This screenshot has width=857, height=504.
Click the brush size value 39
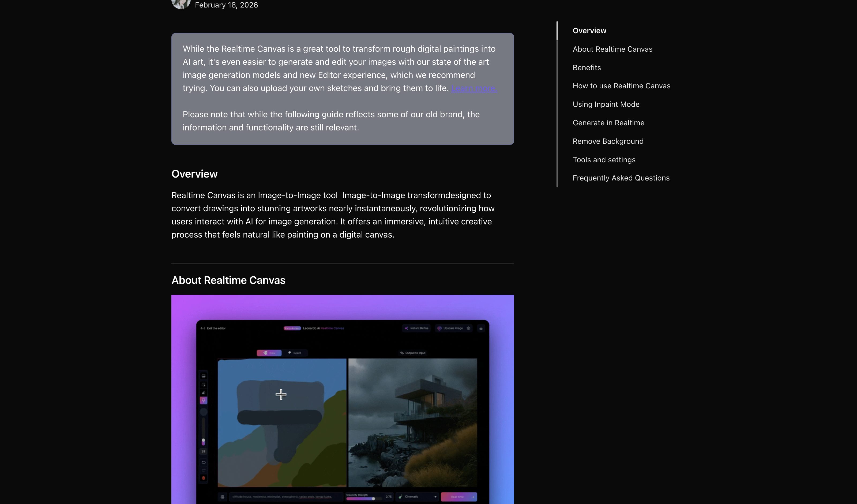point(203,452)
